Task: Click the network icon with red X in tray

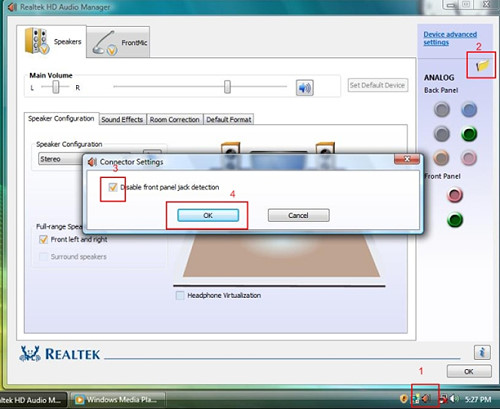Action: tap(444, 399)
